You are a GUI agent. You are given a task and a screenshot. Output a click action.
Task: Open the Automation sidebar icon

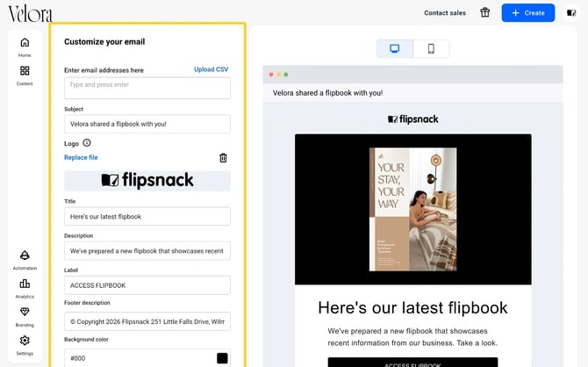(x=25, y=255)
